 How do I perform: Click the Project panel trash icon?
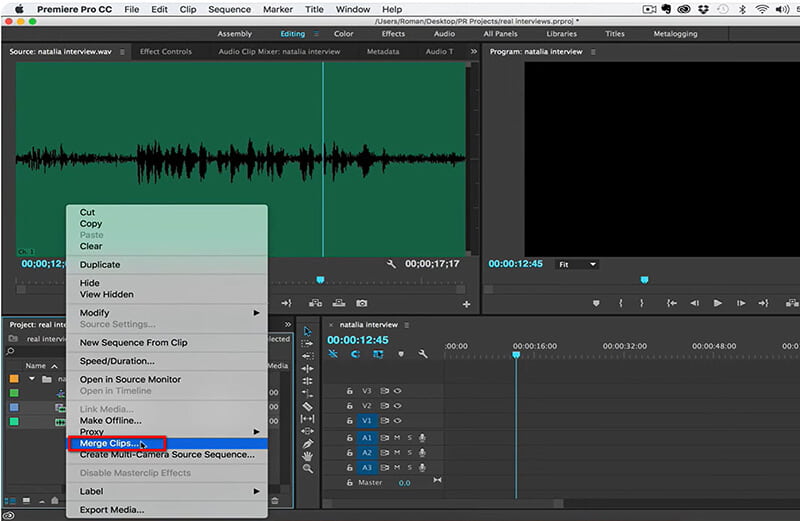pos(275,501)
